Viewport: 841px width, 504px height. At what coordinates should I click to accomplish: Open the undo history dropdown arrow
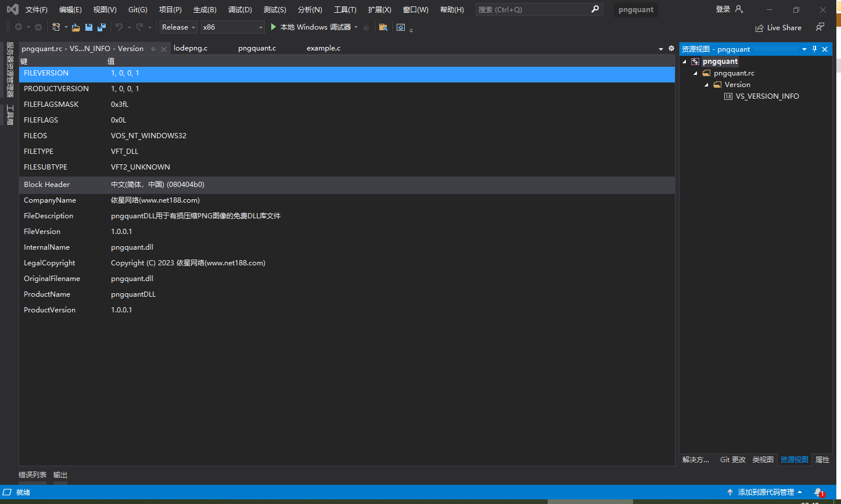[x=129, y=27]
